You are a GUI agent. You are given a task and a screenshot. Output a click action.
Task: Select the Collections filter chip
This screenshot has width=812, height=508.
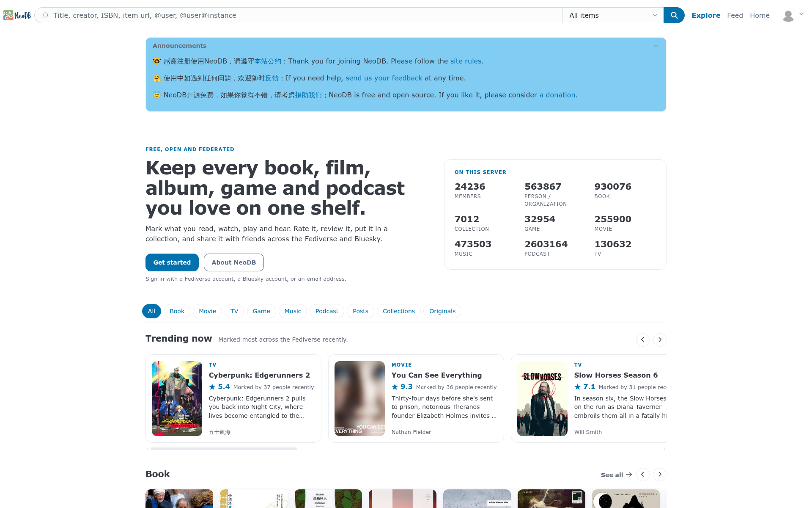[x=399, y=311]
